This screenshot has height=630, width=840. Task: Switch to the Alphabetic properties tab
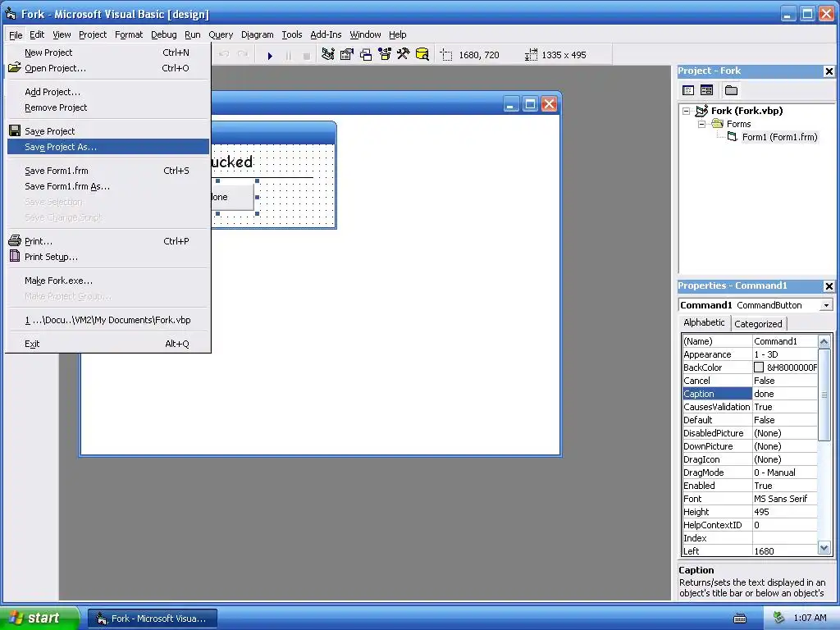[704, 322]
